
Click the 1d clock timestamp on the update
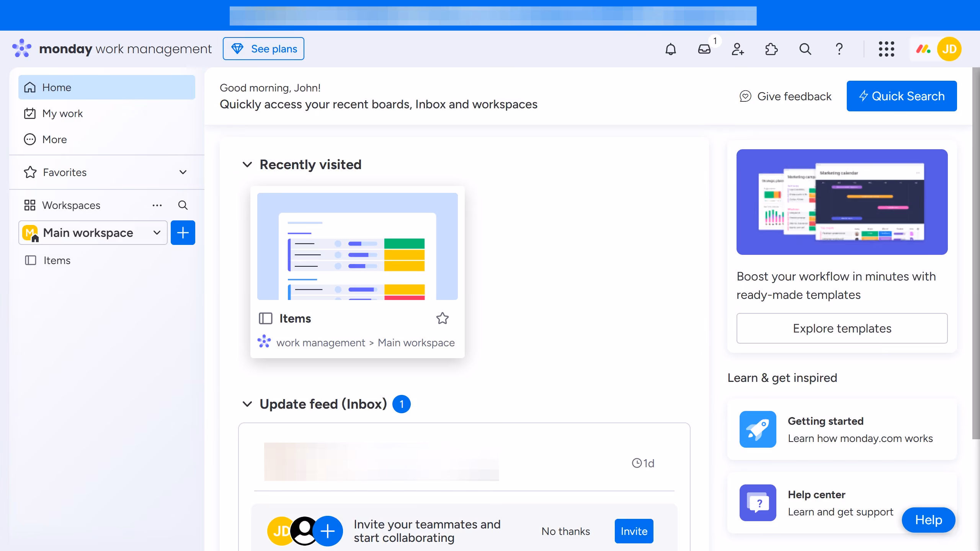(643, 463)
